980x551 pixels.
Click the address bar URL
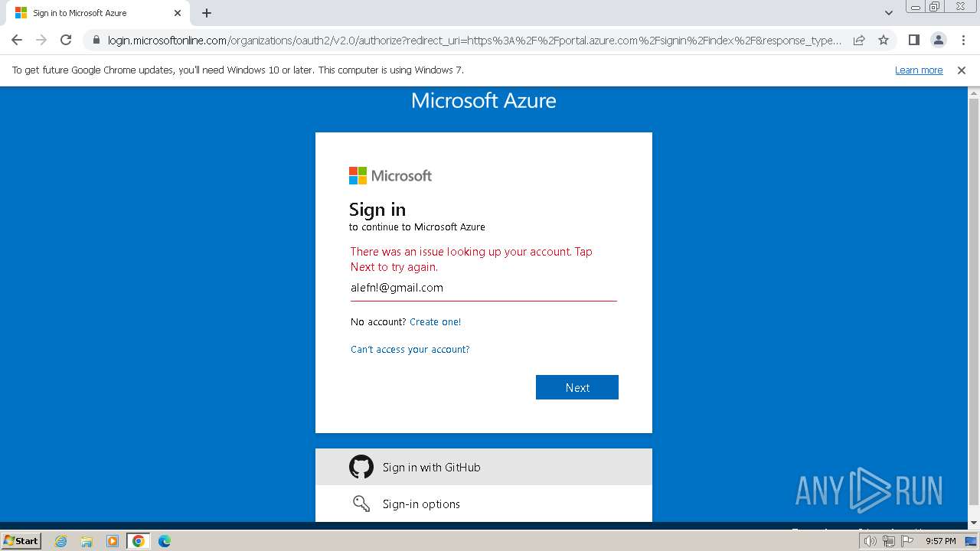[x=475, y=41]
